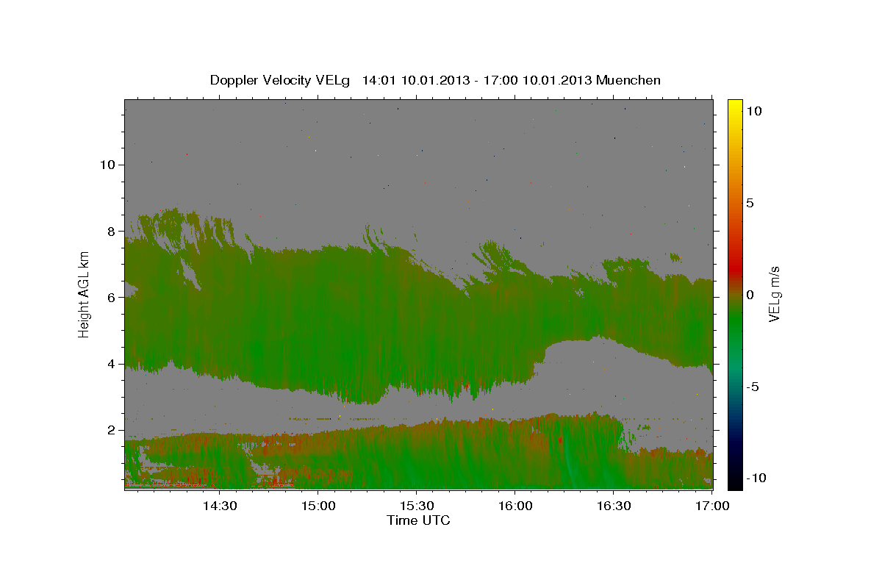Click the 15:00 time tick label
Viewport: 882px width, 588px height.
point(318,506)
